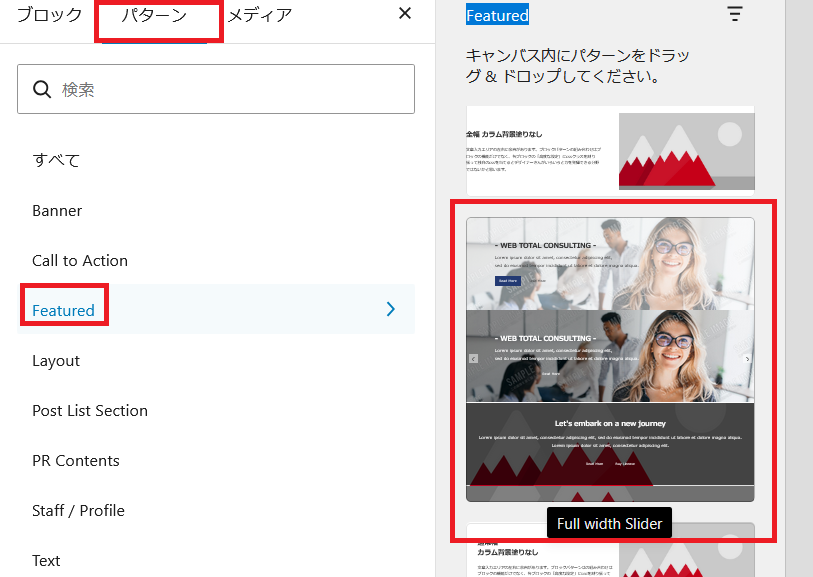The width and height of the screenshot is (813, 577).
Task: Select the パターン tab
Action: click(154, 15)
